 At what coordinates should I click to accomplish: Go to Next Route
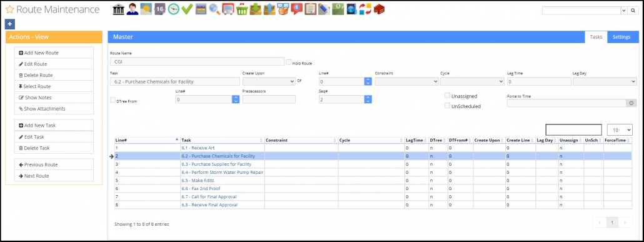click(x=54, y=176)
